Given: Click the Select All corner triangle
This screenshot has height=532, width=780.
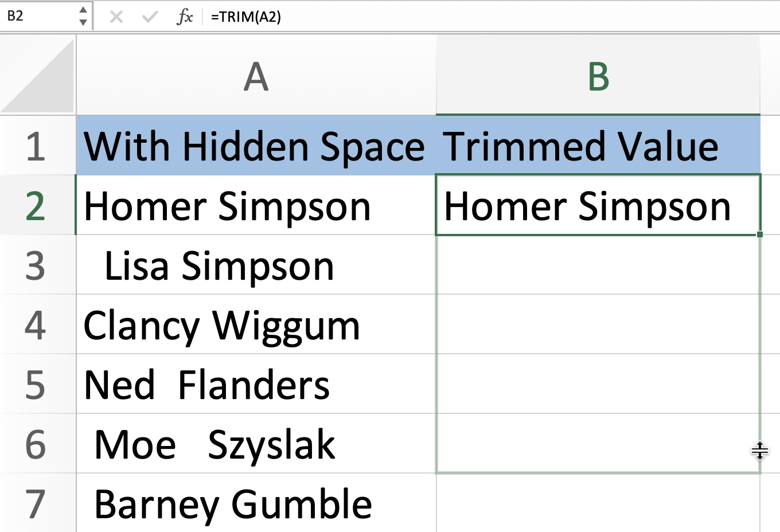Looking at the screenshot, I should coord(38,75).
